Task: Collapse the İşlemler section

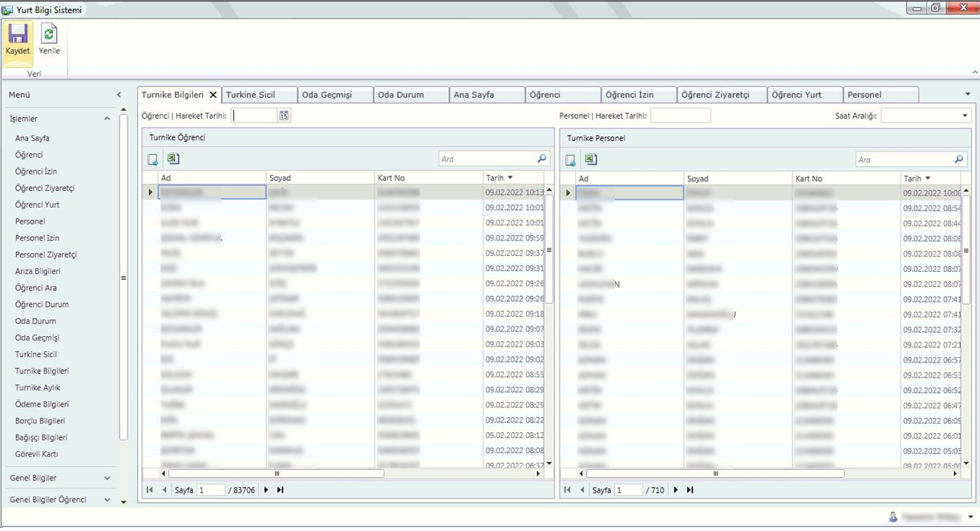Action: point(107,119)
